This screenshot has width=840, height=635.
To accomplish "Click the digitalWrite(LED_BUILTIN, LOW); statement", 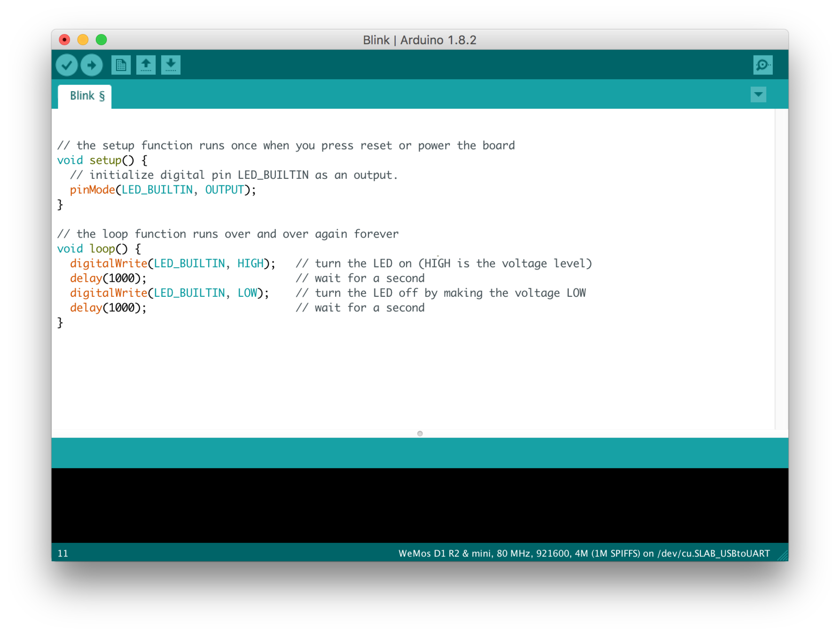I will point(169,293).
